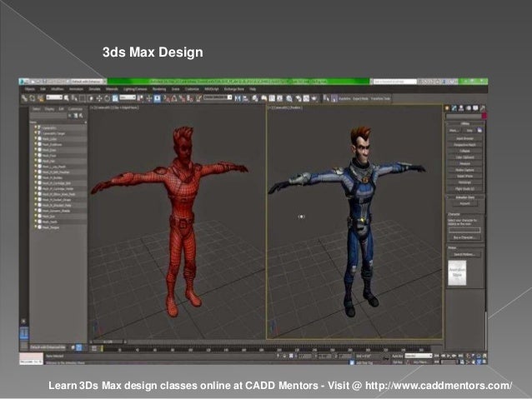Switch to the Hierarchy command panel
Image resolution: width=532 pixels, height=399 pixels.
point(461,108)
